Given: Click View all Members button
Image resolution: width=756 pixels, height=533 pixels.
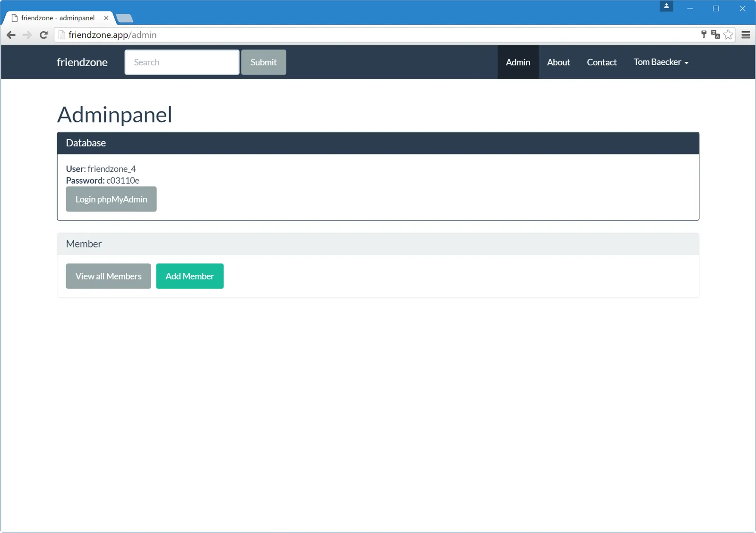Looking at the screenshot, I should click(108, 276).
